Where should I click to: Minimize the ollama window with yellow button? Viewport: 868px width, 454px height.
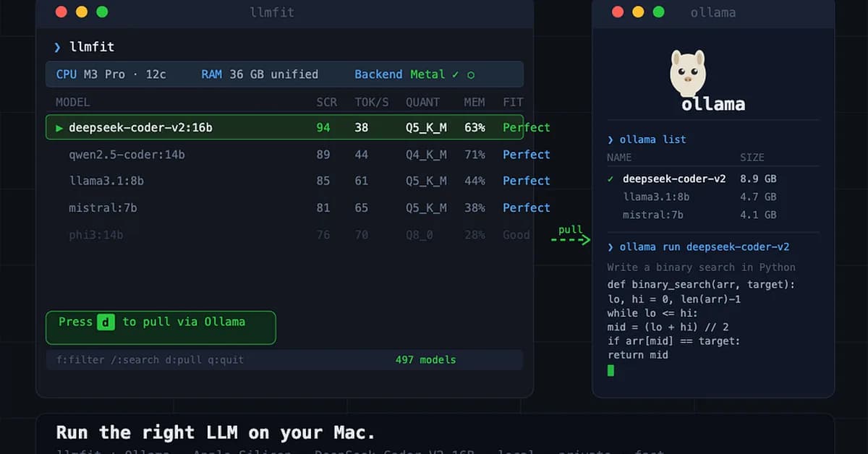638,12
